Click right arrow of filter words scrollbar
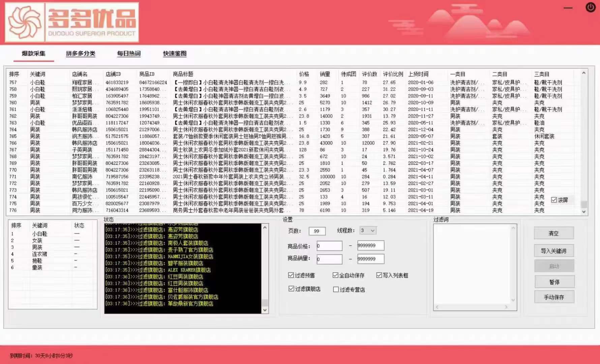This screenshot has height=364, width=600. pos(506,307)
